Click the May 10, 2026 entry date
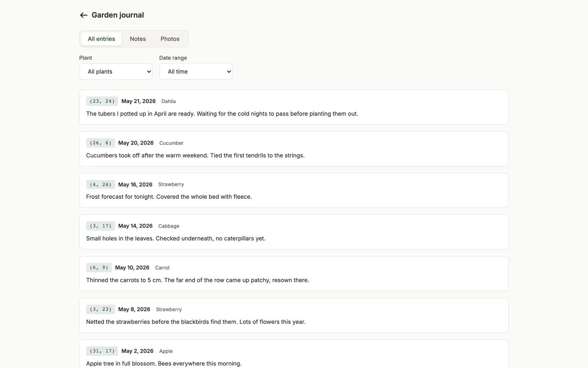 (x=132, y=268)
